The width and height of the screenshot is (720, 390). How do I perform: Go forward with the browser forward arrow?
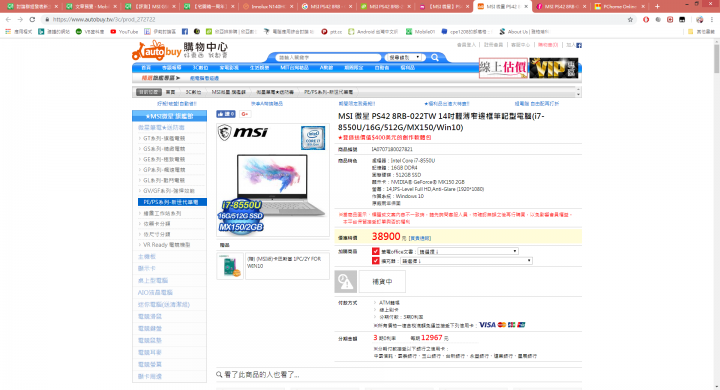(20, 19)
